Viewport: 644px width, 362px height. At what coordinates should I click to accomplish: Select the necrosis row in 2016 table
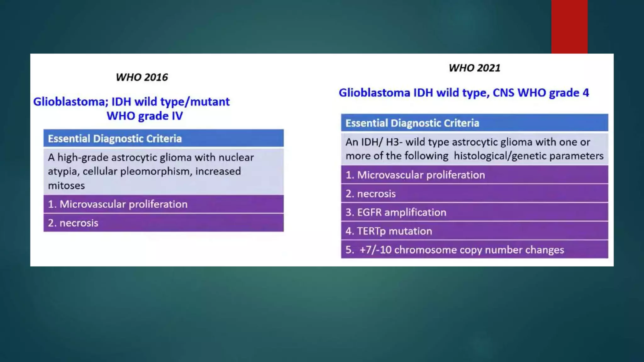coord(163,223)
